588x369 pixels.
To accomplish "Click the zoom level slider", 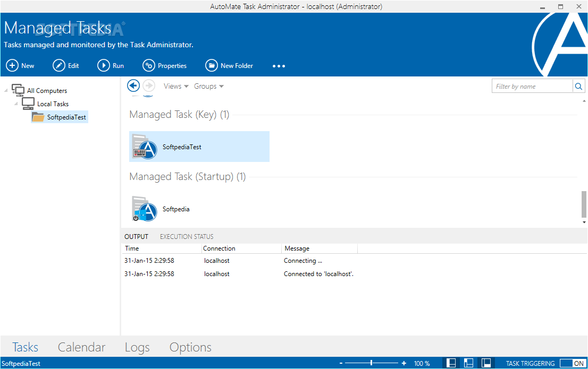I will [x=371, y=363].
